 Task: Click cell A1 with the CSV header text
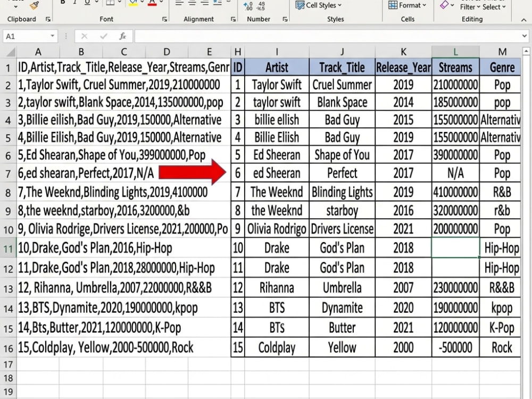click(x=123, y=67)
